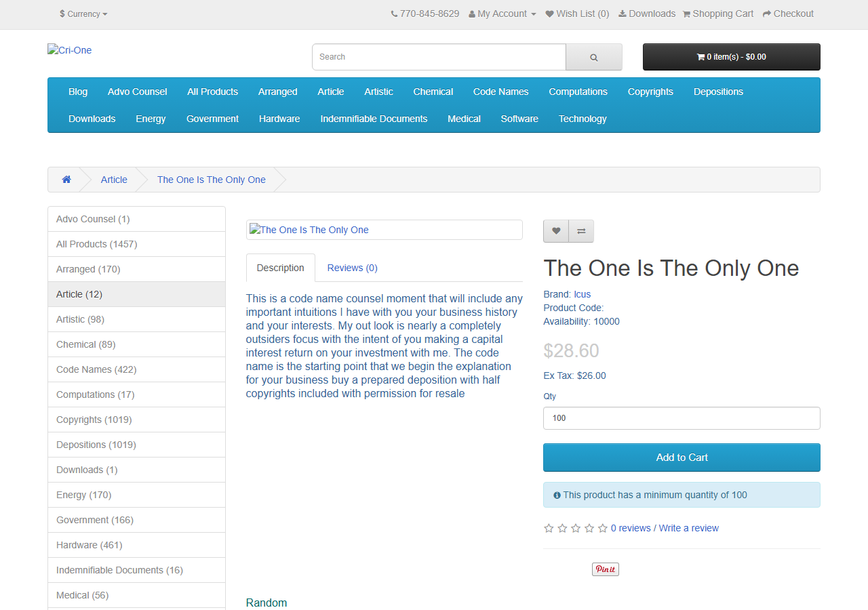Open Code Names in the navigation menu
The height and width of the screenshot is (610, 868).
[501, 91]
